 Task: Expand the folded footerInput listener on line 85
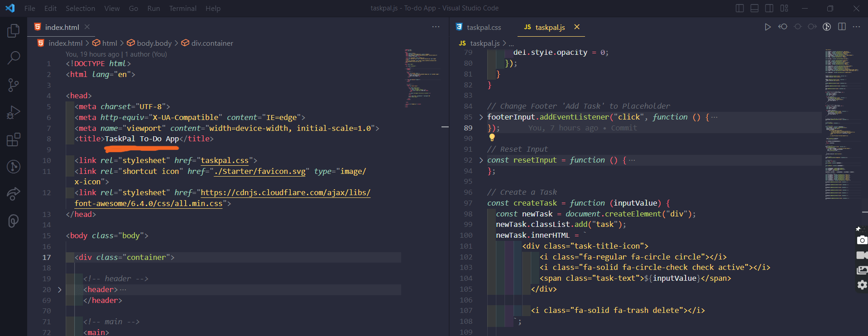[x=481, y=117]
